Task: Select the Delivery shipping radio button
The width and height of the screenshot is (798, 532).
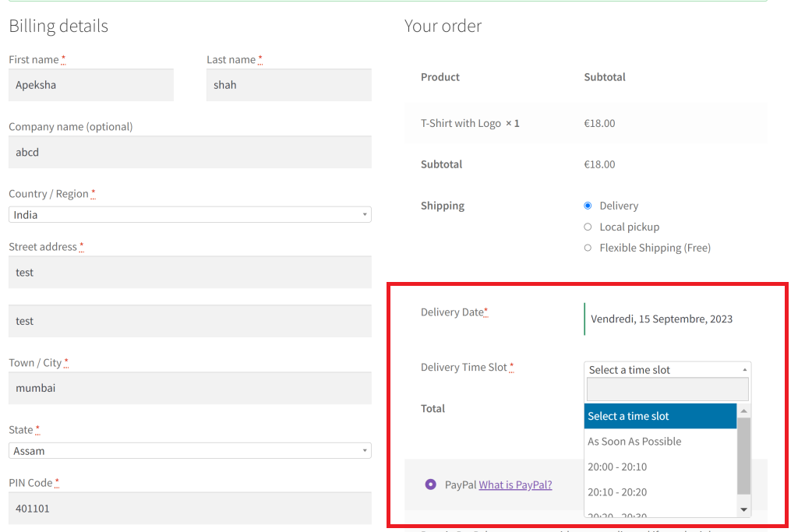Action: [x=588, y=206]
